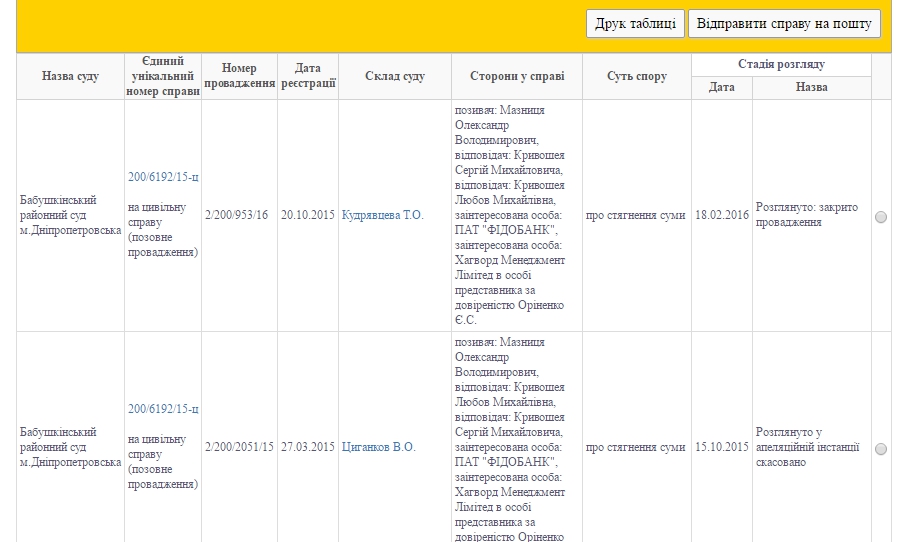Click the "Назва" sub-header under Стадія розгляду
The height and width of the screenshot is (542, 914).
(x=811, y=88)
